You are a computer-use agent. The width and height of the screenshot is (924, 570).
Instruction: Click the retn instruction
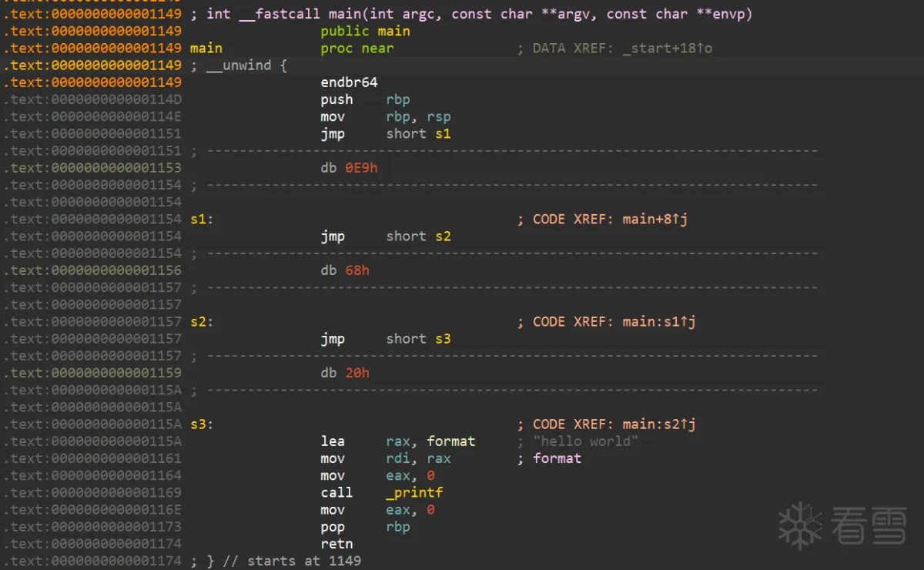(336, 544)
